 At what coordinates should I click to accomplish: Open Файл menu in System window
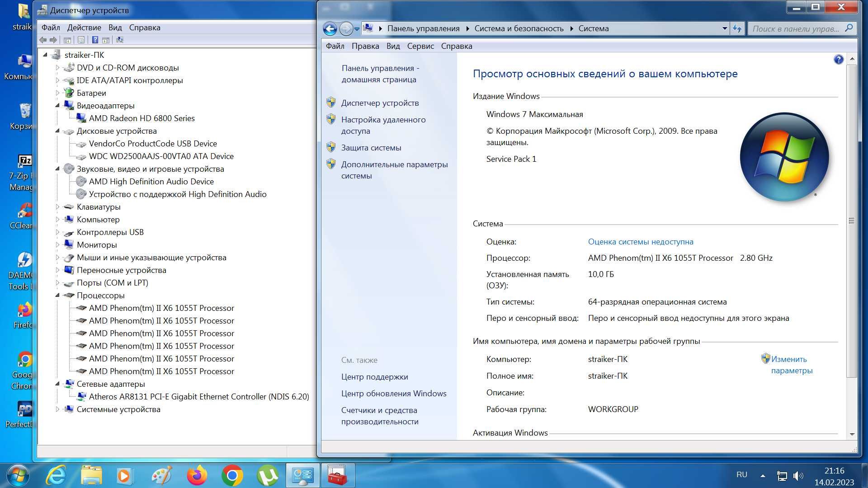click(x=335, y=46)
